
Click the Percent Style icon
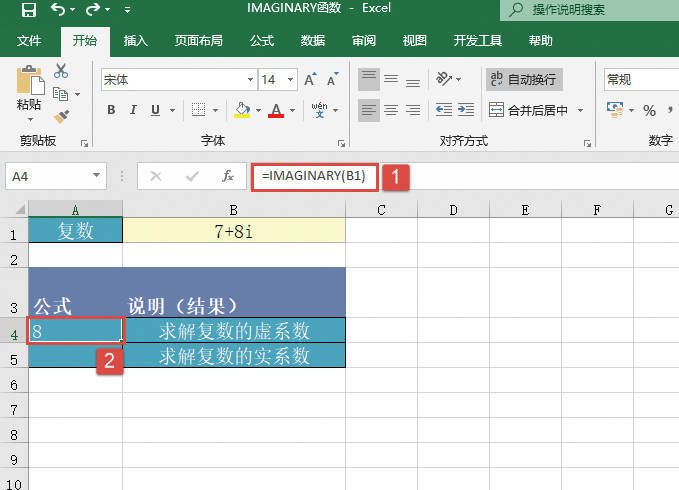pos(649,110)
